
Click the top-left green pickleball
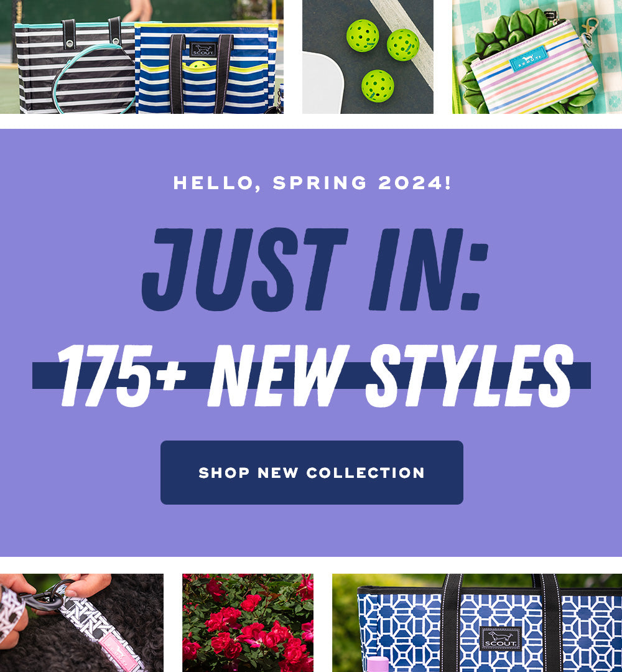click(x=363, y=35)
